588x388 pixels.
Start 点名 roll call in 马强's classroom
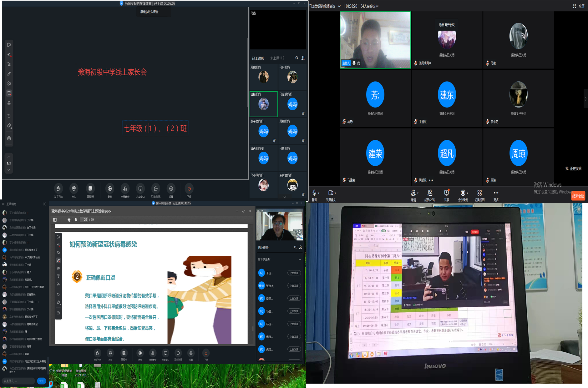coord(74,190)
